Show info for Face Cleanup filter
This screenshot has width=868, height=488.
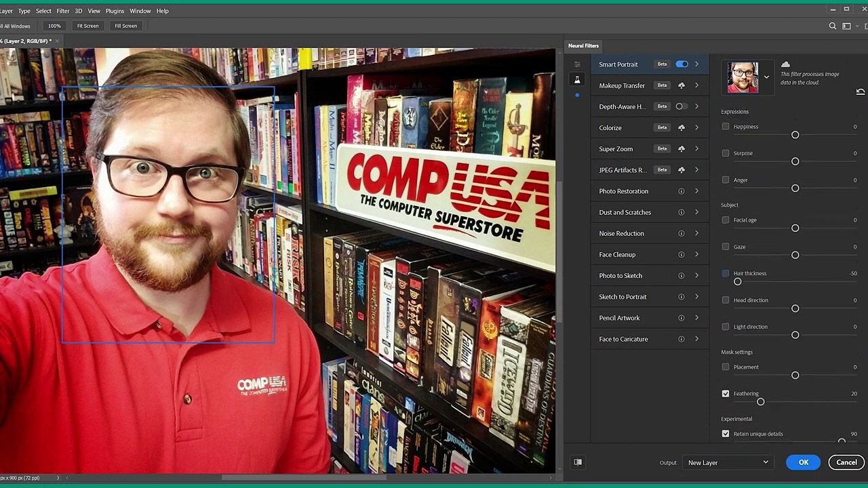point(682,255)
